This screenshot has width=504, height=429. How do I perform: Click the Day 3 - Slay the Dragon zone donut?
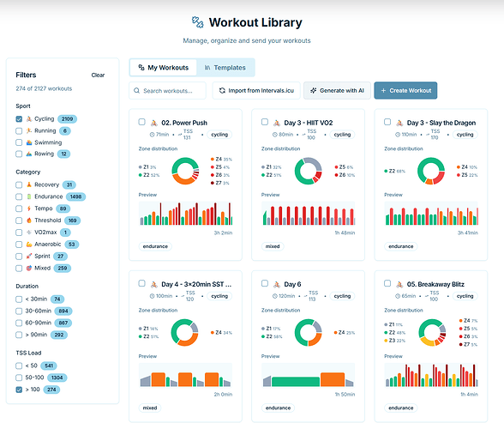click(431, 171)
